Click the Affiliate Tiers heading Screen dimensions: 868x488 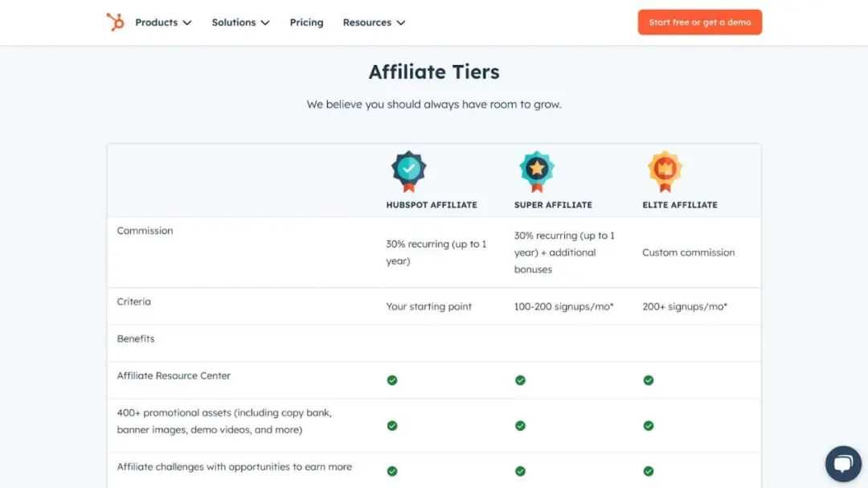[x=434, y=72]
